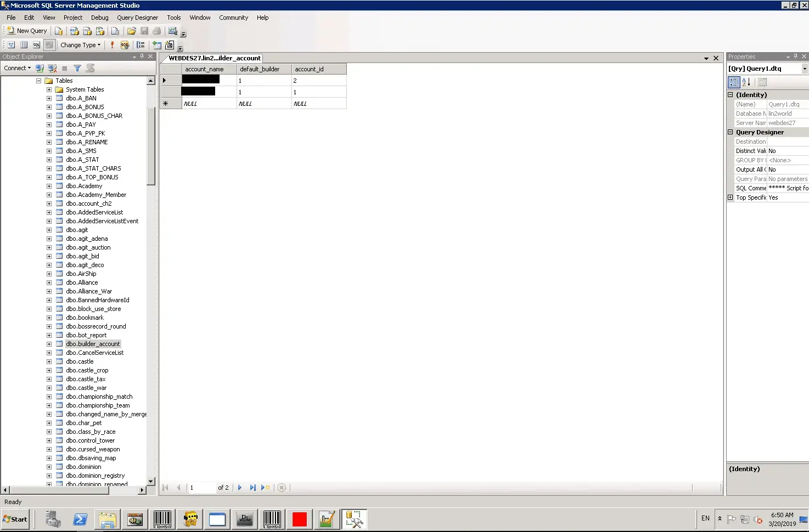The height and width of the screenshot is (532, 809).
Task: Toggle Show SQL Pane
Action: [x=36, y=45]
